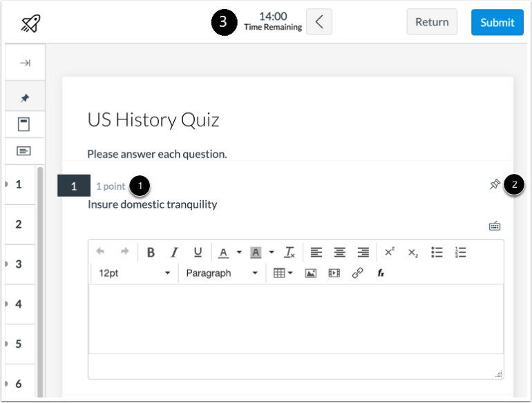532x403 pixels.
Task: Click the Return button
Action: pyautogui.click(x=432, y=22)
